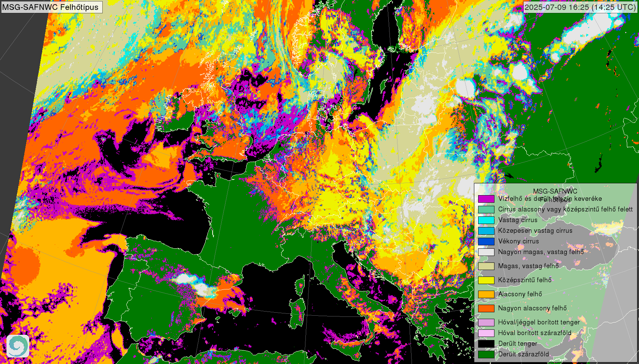The image size is (639, 364).
Task: Click the beige 'Magas, vastag felhő' swatch
Action: tap(486, 266)
